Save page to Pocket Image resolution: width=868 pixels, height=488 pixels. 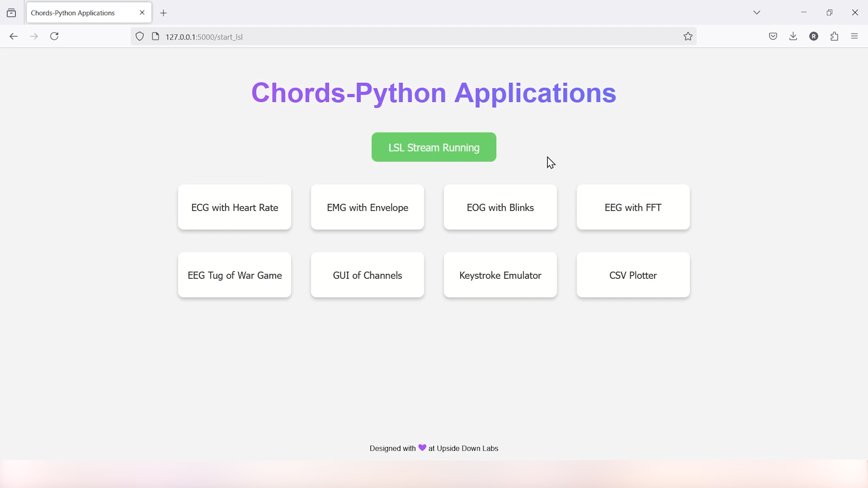pyautogui.click(x=773, y=36)
